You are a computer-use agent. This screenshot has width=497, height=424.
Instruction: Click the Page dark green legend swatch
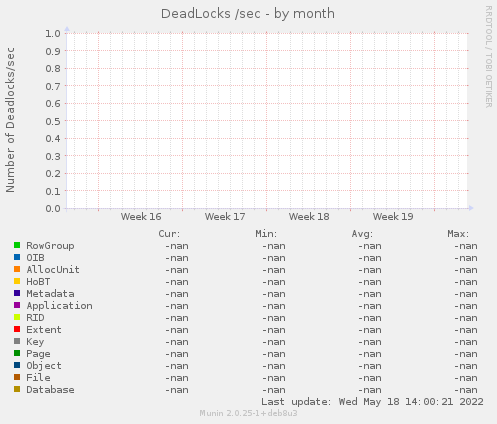click(17, 353)
